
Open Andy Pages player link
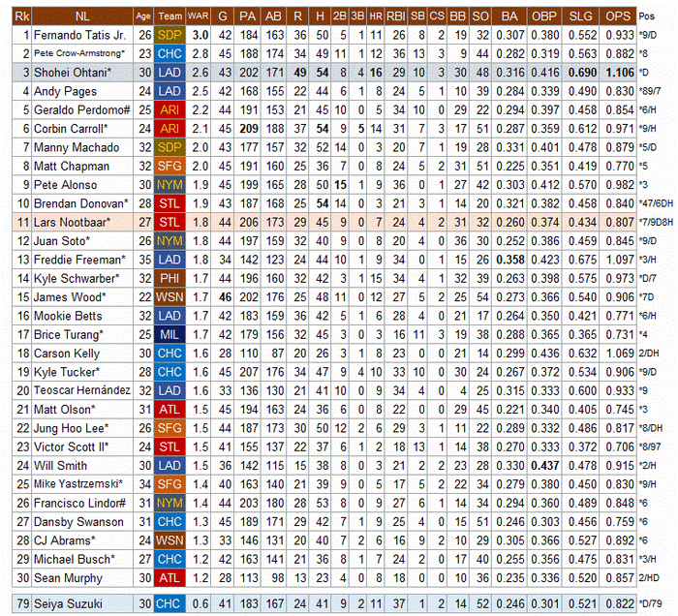point(65,91)
